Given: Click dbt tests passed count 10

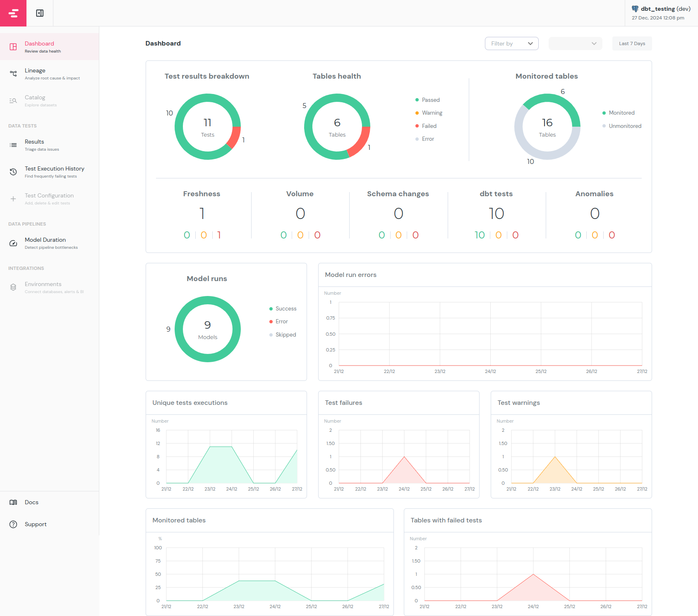Looking at the screenshot, I should point(480,235).
